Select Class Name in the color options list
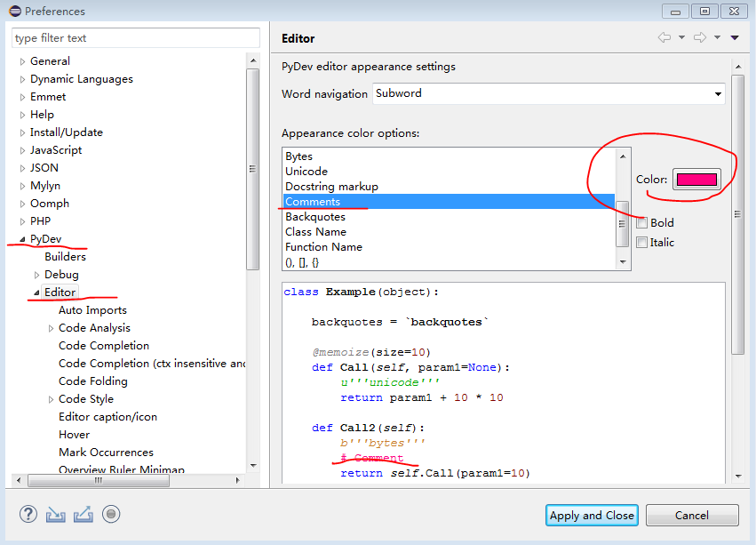This screenshot has height=545, width=756. point(315,232)
